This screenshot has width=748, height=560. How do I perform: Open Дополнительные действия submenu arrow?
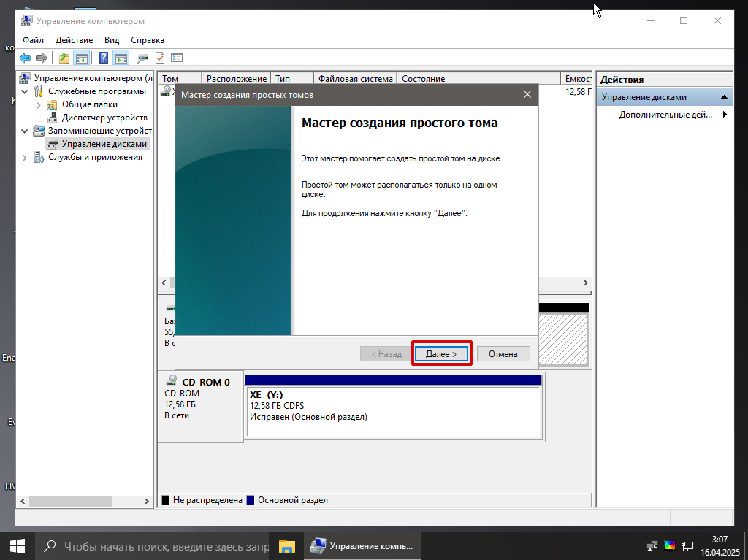(x=725, y=115)
